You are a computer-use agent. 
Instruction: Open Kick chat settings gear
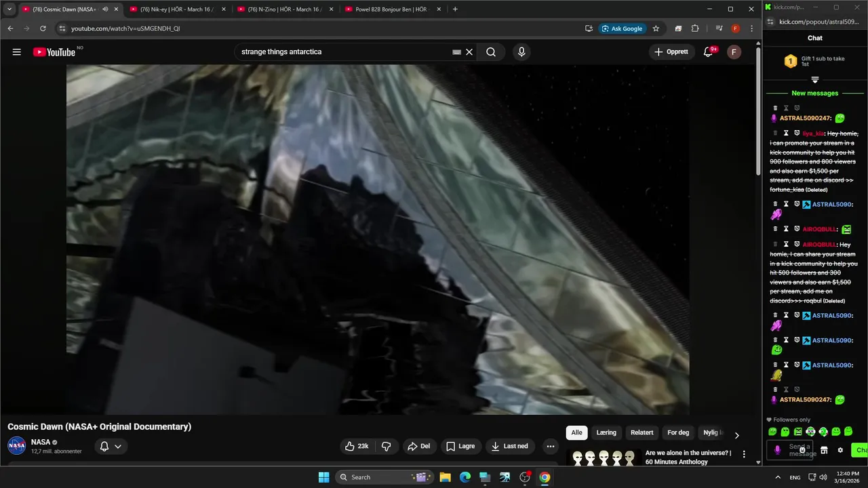tap(840, 450)
